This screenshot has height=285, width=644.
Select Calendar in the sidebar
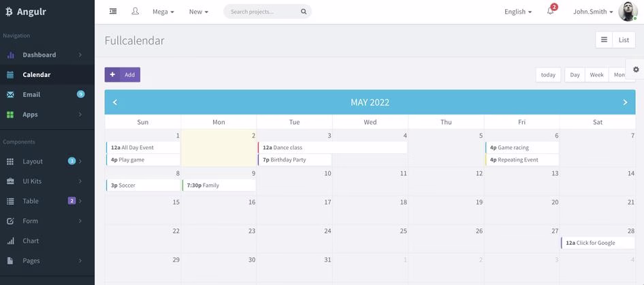(x=47, y=75)
